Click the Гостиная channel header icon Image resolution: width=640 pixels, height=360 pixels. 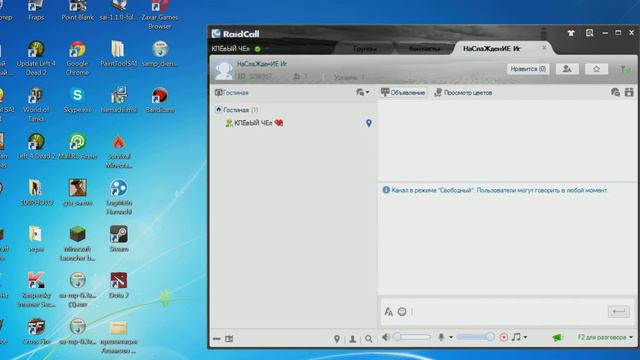click(x=218, y=93)
